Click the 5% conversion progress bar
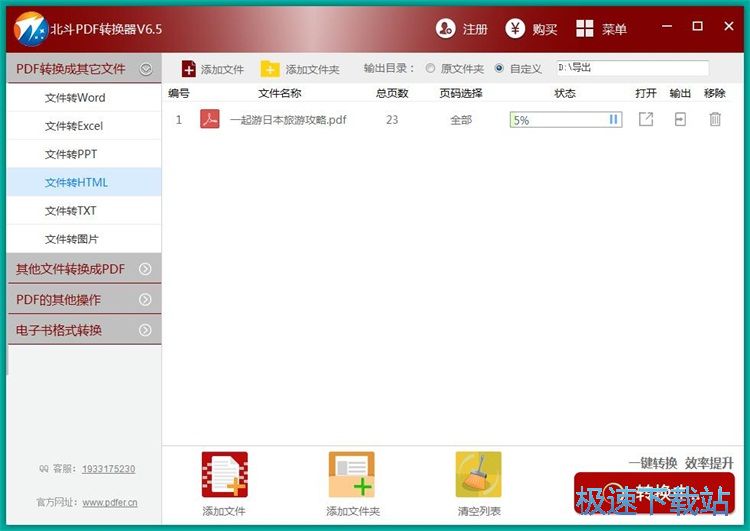Viewport: 750px width, 531px height. point(566,120)
